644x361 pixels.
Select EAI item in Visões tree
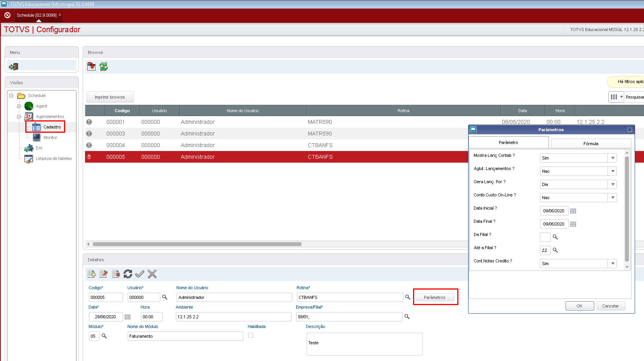[x=39, y=148]
